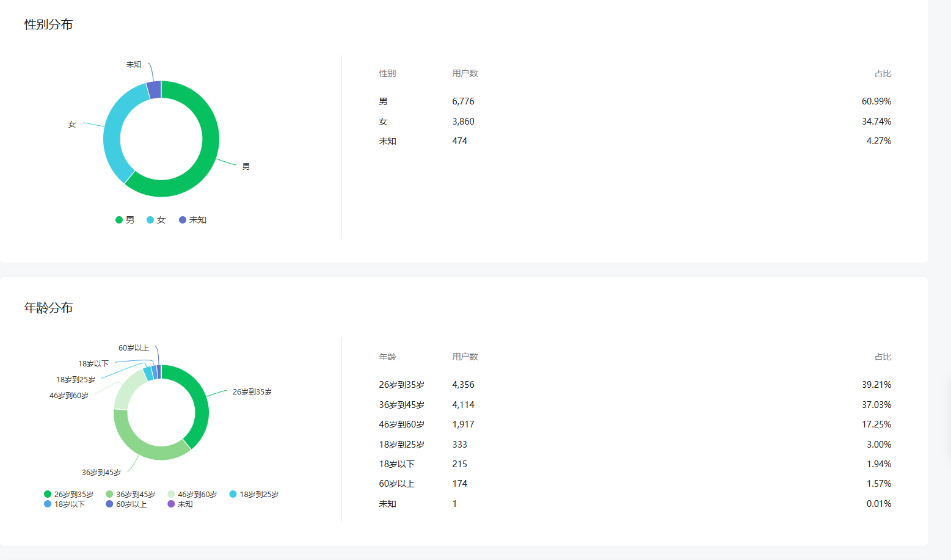Viewport: 951px width, 560px height.
Task: Select the user count 174
Action: coord(459,484)
